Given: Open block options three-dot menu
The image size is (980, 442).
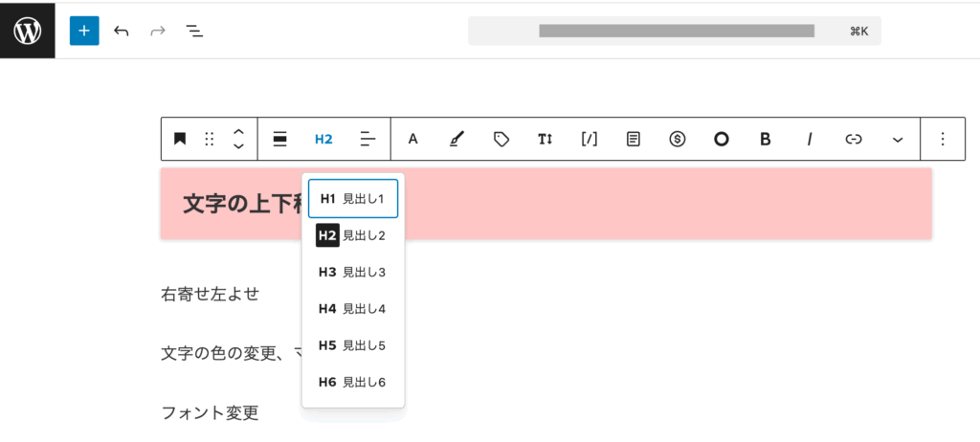Looking at the screenshot, I should click(943, 139).
